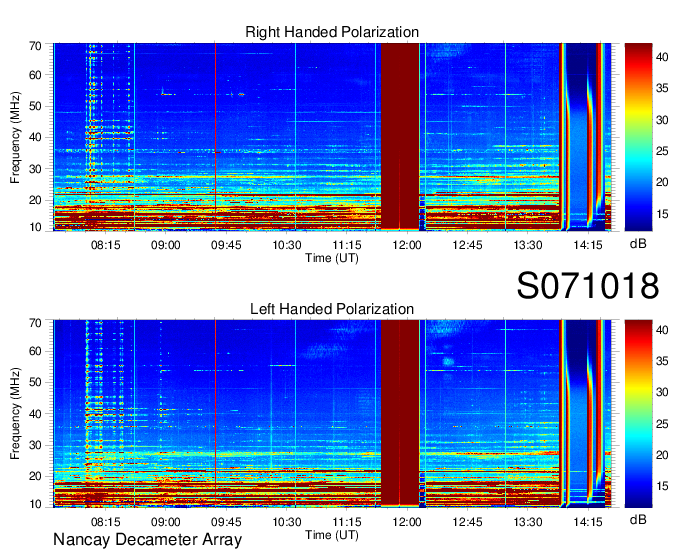Click the Left Handed plot's color scale bar
Screen dimensions: 680x552
coord(638,414)
